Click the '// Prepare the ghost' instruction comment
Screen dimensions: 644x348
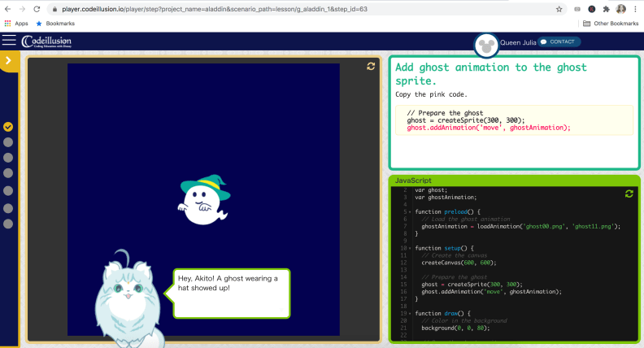[445, 113]
